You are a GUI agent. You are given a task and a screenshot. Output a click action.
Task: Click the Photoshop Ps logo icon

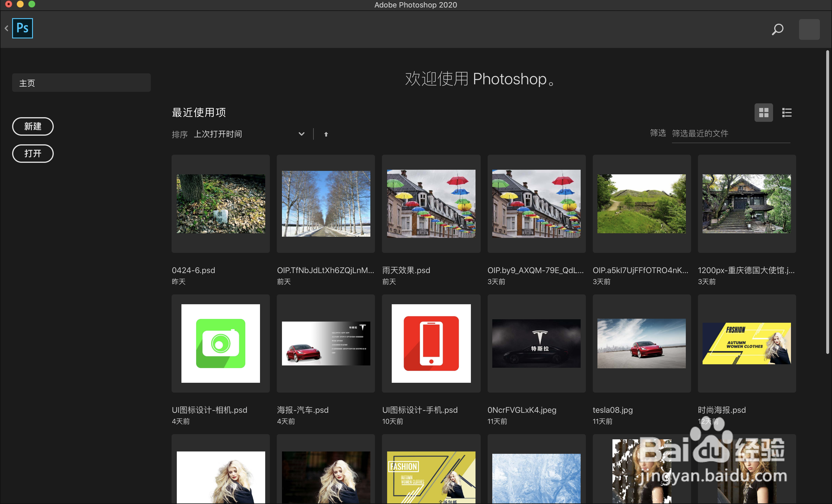point(22,28)
